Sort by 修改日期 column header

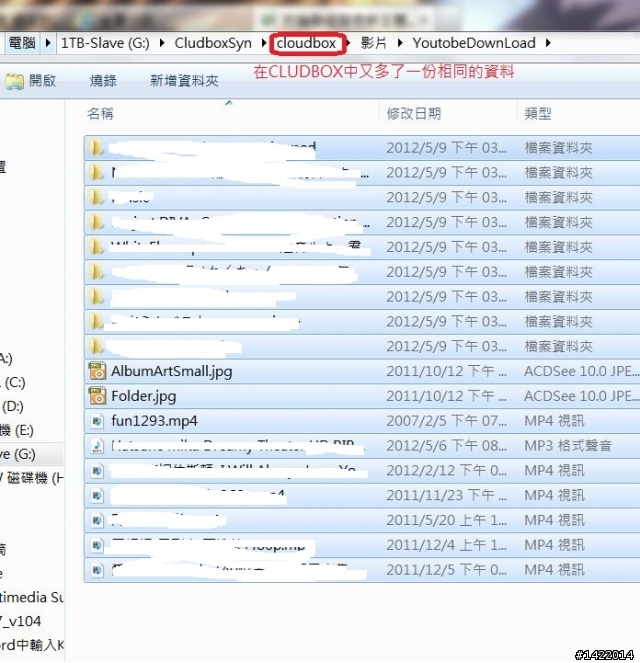(x=413, y=113)
